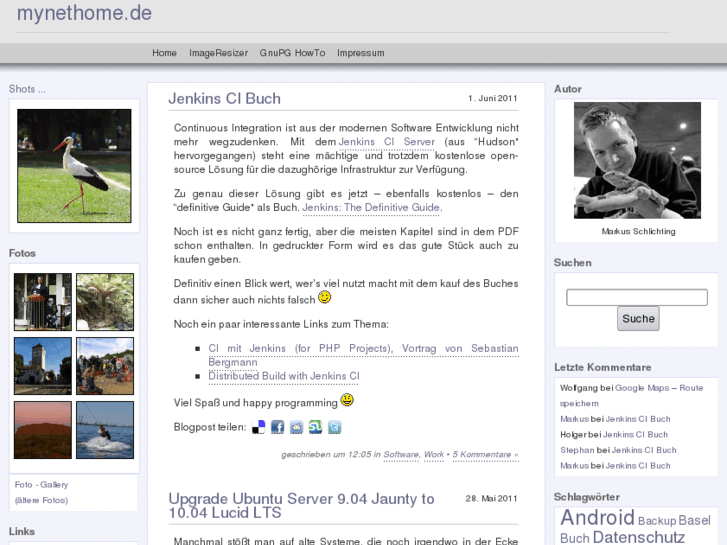The image size is (727, 545).
Task: Open the fern tree photo thumbnail
Action: click(x=105, y=302)
